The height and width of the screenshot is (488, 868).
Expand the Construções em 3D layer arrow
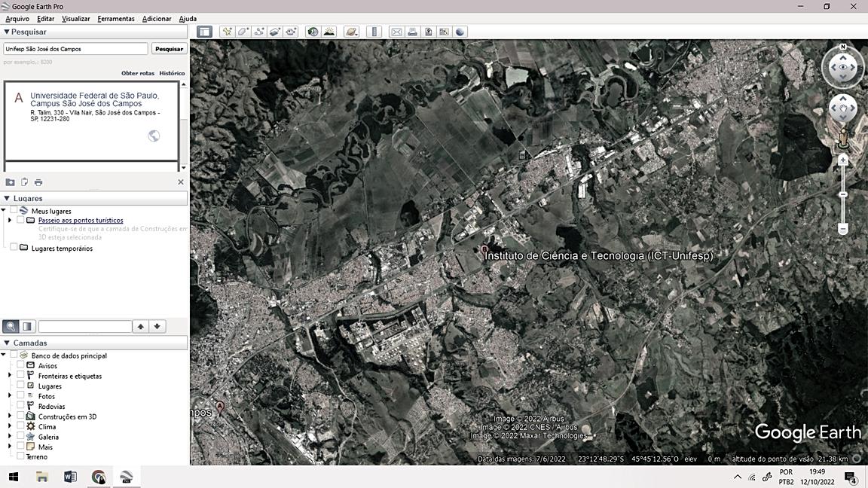pyautogui.click(x=9, y=416)
